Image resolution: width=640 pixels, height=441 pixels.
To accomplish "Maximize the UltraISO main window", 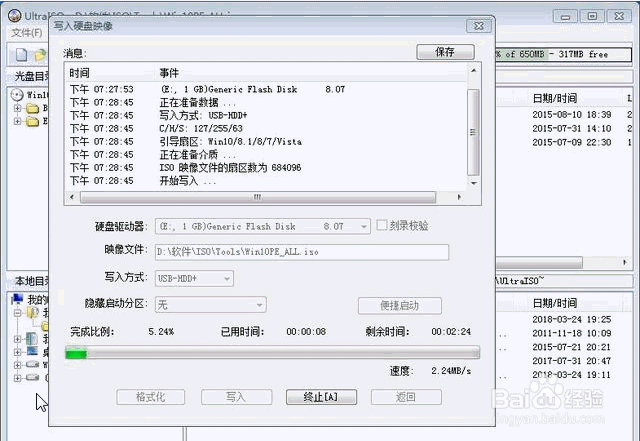I will (592, 16).
